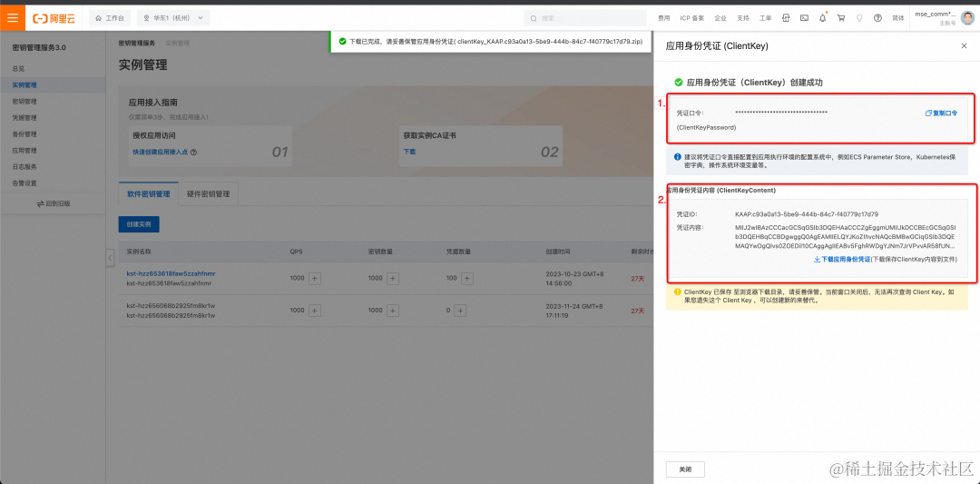Open the 支持 menu
This screenshot has width=980, height=484.
click(742, 18)
